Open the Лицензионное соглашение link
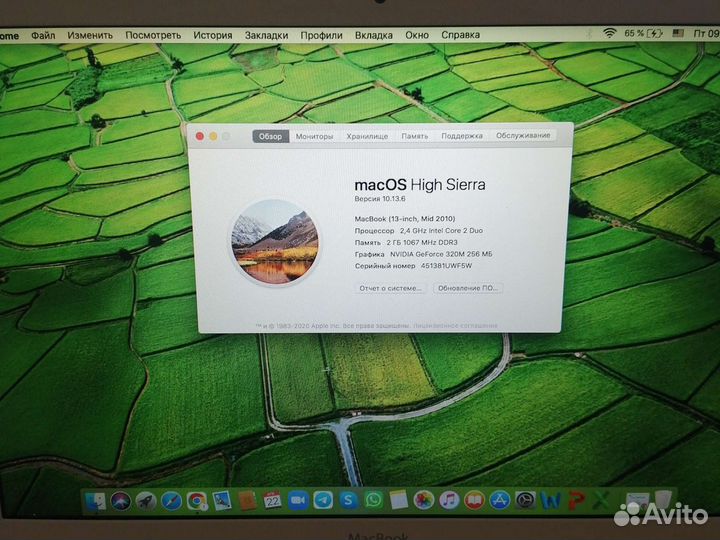720x540 pixels. (x=455, y=326)
